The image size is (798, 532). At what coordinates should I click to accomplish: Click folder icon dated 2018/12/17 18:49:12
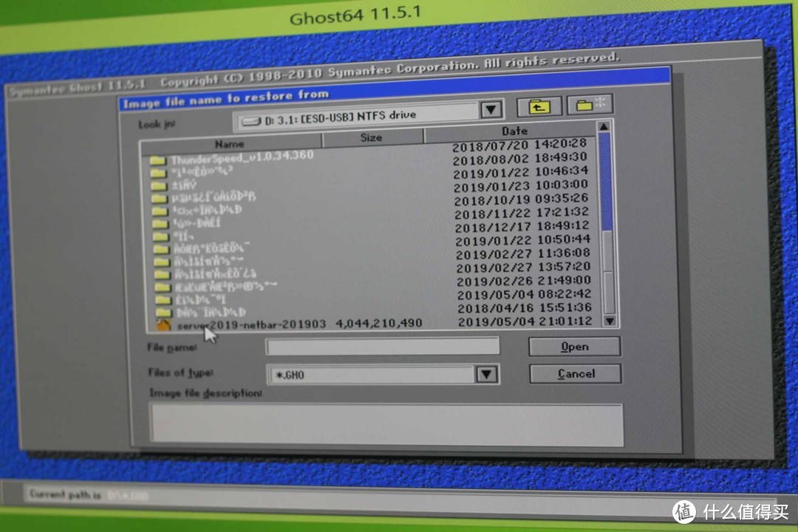point(161,236)
